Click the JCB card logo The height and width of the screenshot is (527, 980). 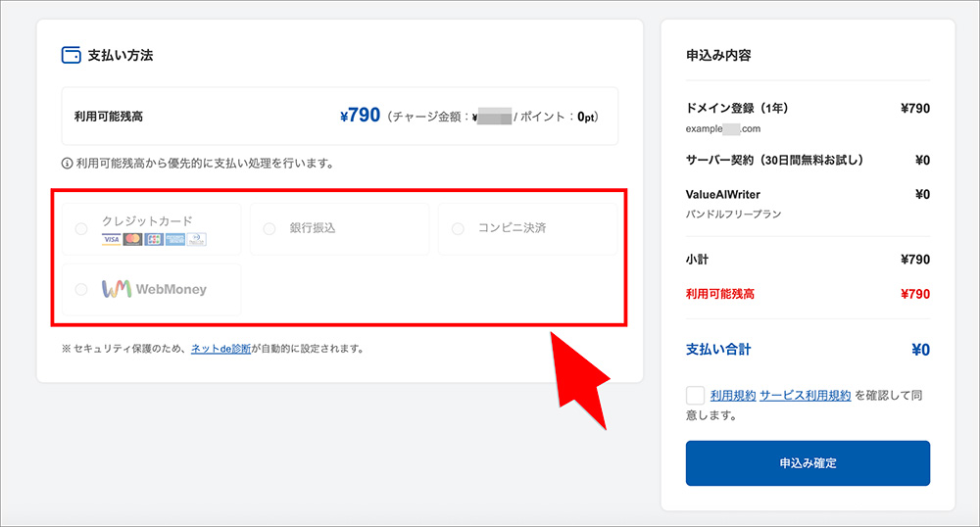point(154,239)
